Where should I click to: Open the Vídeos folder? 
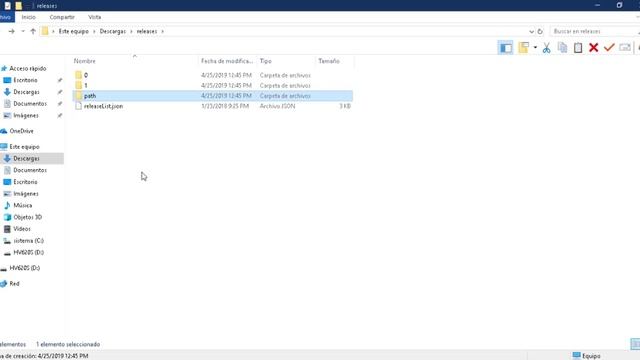pos(22,229)
